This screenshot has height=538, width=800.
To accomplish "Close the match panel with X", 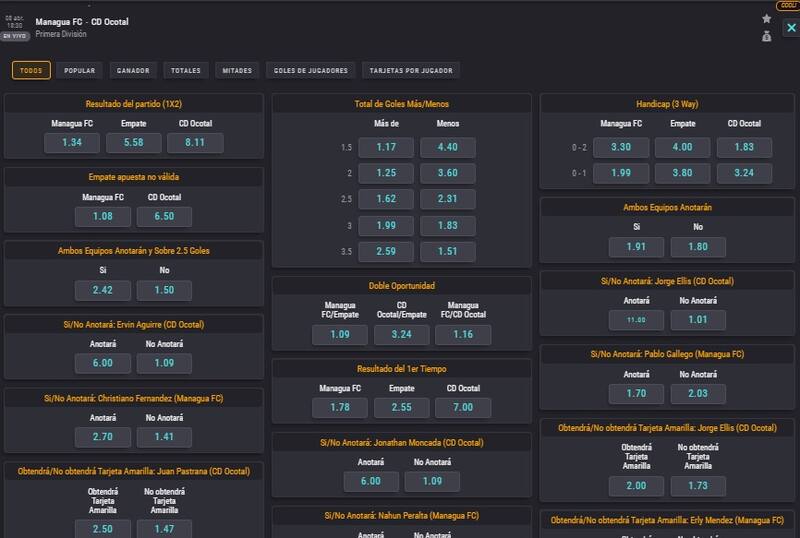I will click(790, 28).
